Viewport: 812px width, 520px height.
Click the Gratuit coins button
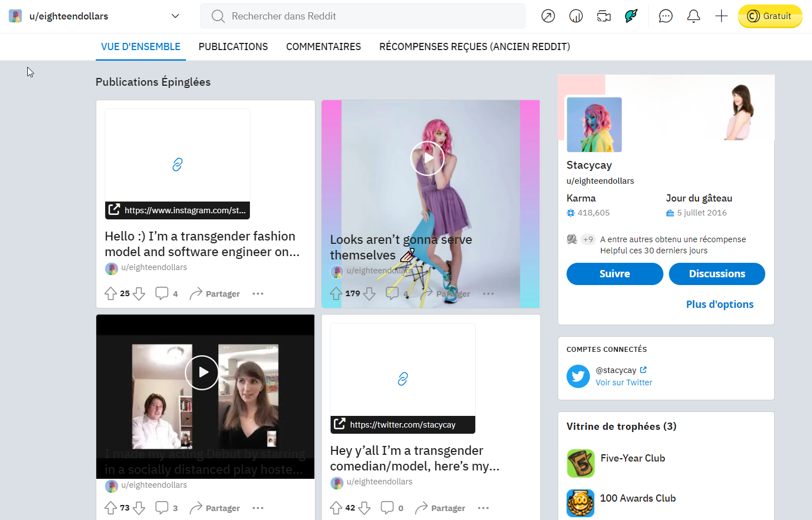(770, 16)
